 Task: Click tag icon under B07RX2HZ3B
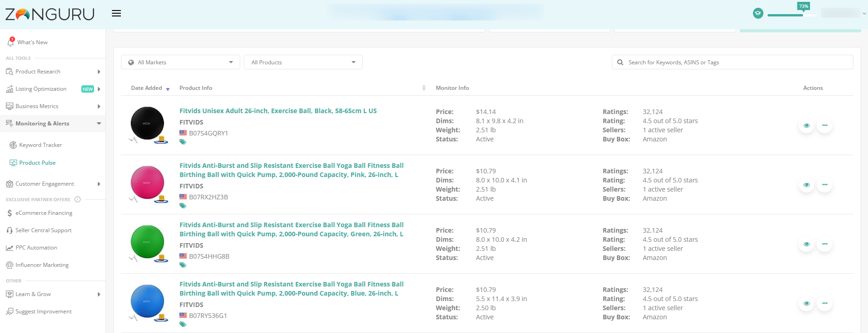183,206
